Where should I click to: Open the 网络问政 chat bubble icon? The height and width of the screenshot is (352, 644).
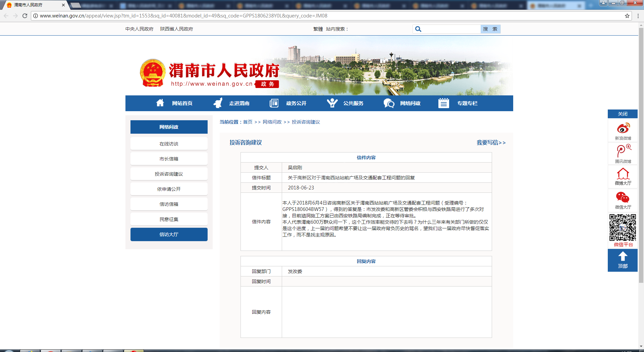(389, 103)
